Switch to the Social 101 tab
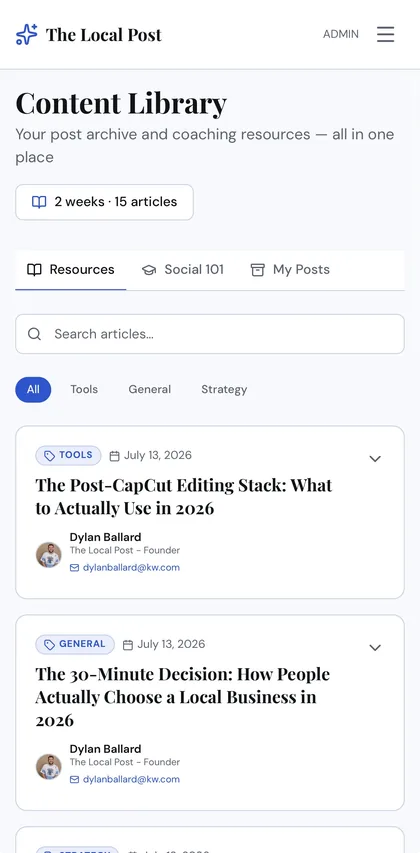This screenshot has width=420, height=853. tap(182, 270)
